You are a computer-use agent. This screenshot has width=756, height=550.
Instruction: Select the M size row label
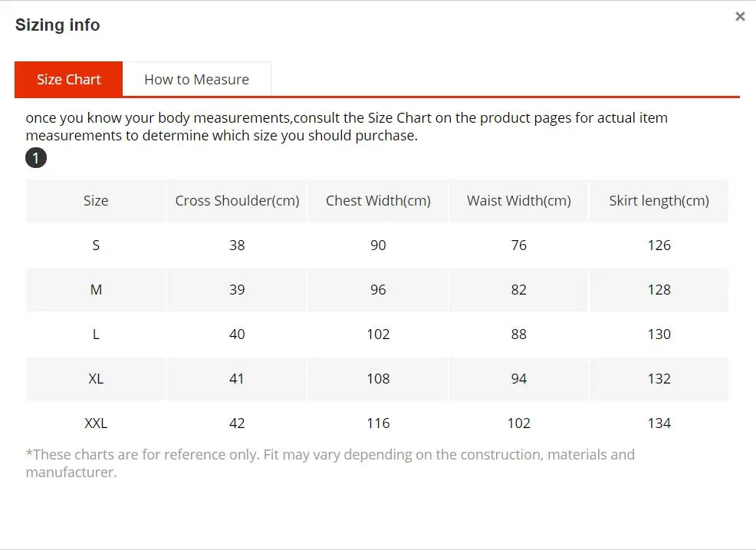point(96,289)
